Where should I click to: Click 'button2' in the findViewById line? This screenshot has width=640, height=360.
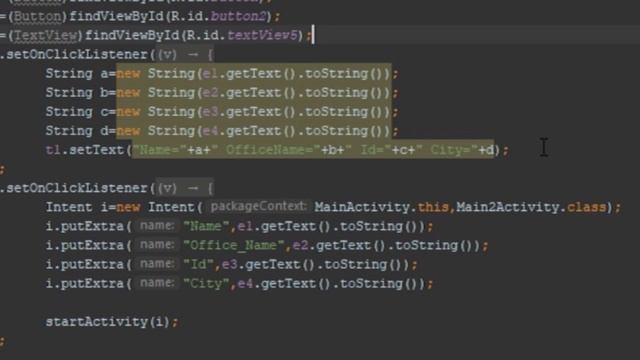239,16
